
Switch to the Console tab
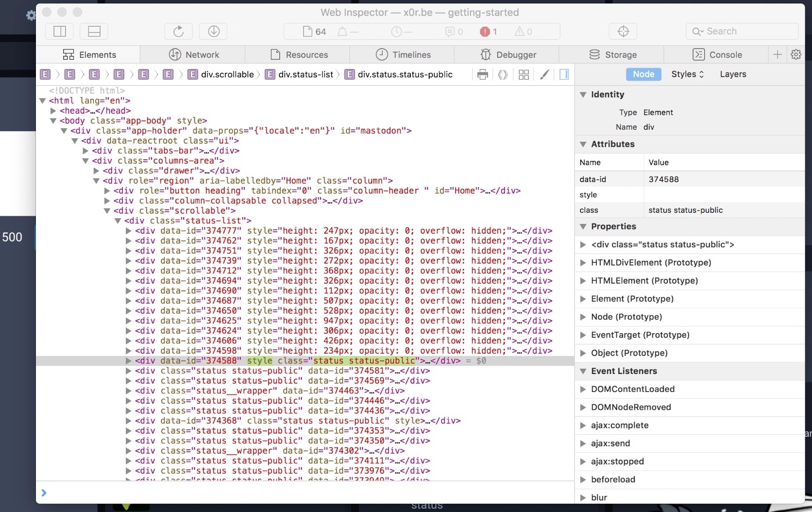point(717,54)
